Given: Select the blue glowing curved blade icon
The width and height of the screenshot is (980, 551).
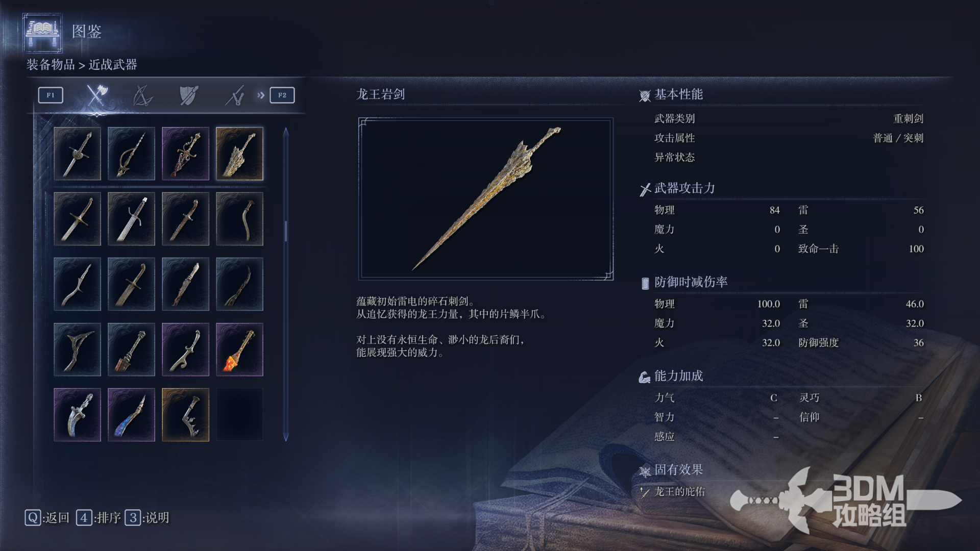Looking at the screenshot, I should (131, 415).
